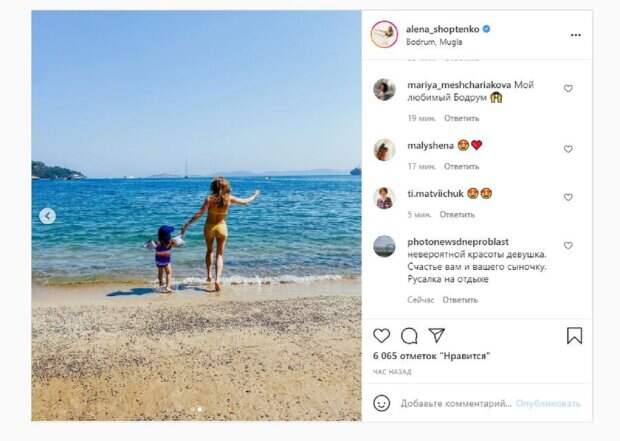View the 6 065 likes list
Screen dimensions: 620x441
(x=431, y=356)
